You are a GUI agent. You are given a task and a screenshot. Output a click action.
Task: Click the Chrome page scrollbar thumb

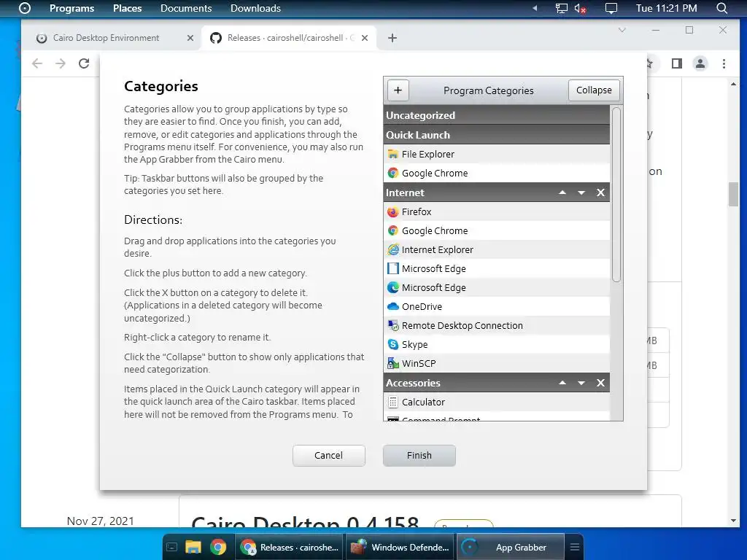[733, 194]
